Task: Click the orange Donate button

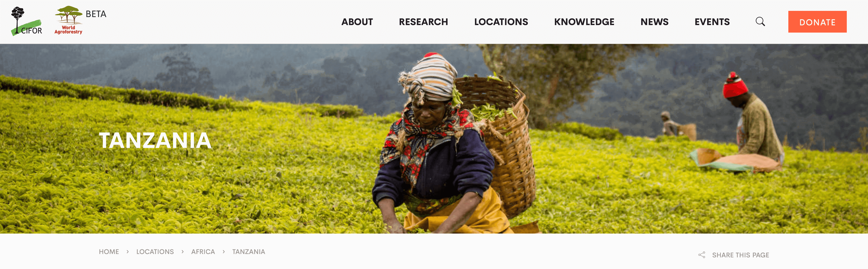Action: pos(817,22)
